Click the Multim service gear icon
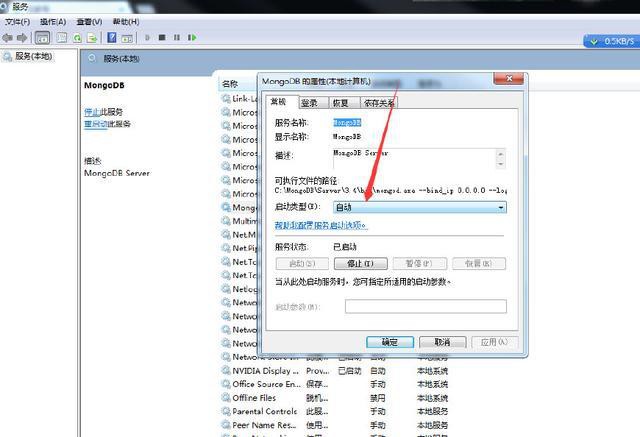This screenshot has height=437, width=640. pos(226,221)
